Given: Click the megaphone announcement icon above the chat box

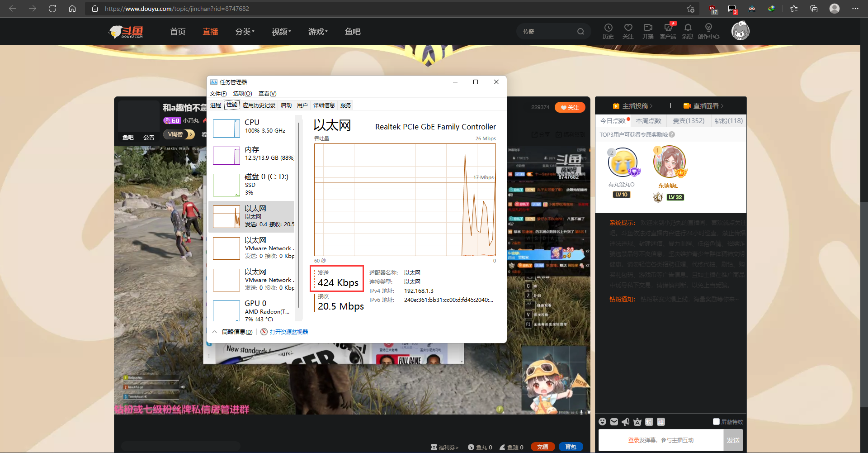Looking at the screenshot, I should coord(625,421).
